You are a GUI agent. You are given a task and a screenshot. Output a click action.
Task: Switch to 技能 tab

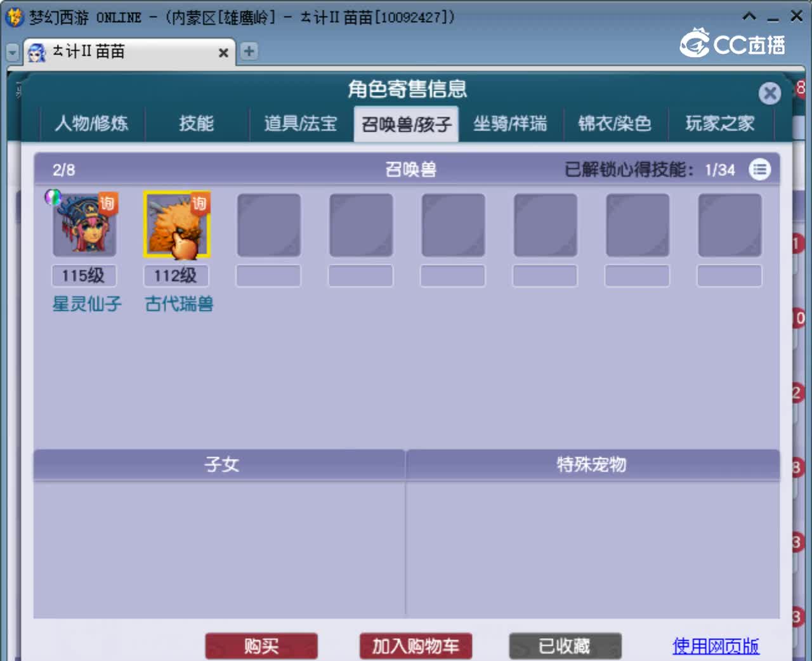(196, 123)
